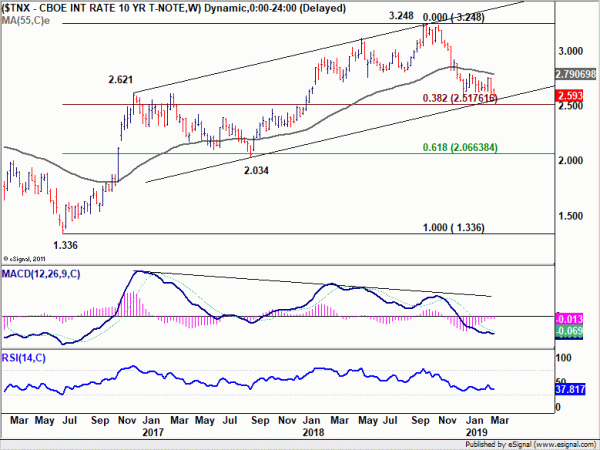Open the MACD(12,26,9,C) study label
This screenshot has height=450, width=600.
click(x=41, y=274)
